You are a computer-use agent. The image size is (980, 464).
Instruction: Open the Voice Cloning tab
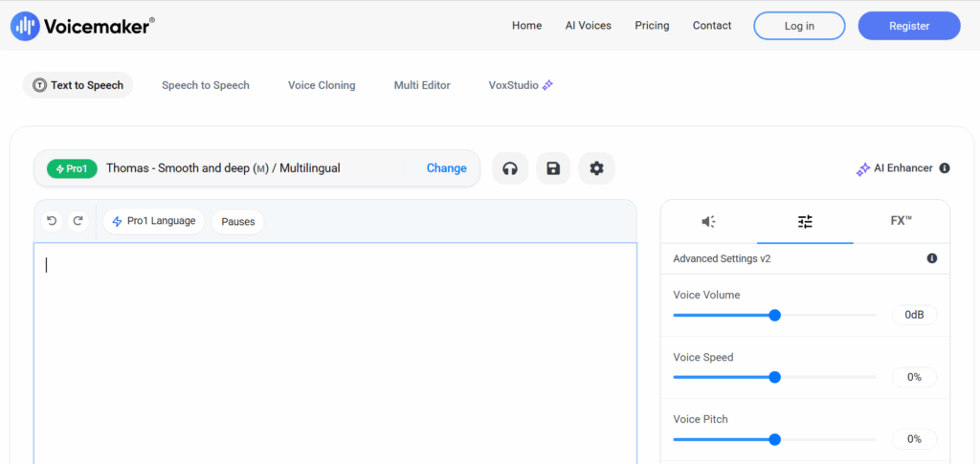pos(322,85)
